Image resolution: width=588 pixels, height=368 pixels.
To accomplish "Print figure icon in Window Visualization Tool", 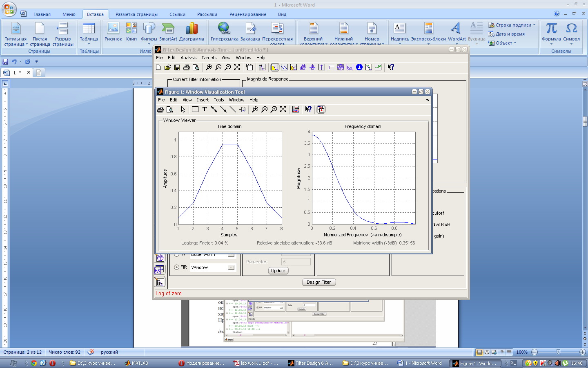I will click(x=160, y=110).
